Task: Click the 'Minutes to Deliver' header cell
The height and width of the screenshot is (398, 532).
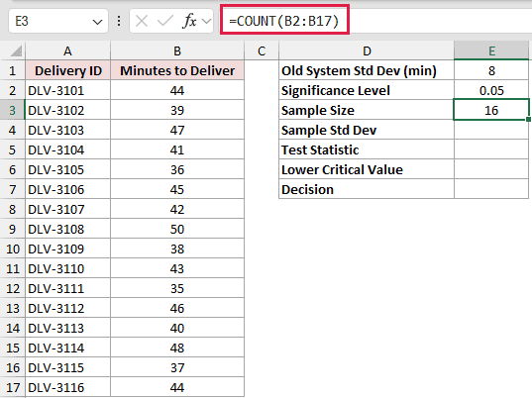Action: [177, 70]
